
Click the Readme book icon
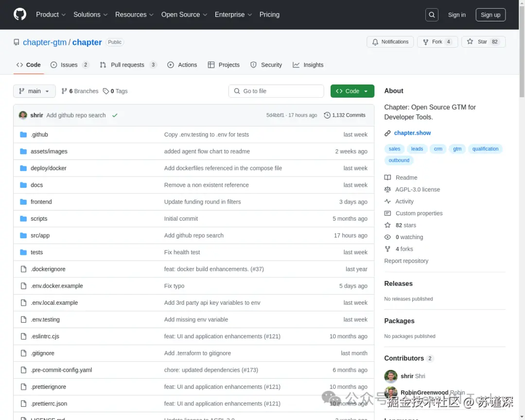[387, 177]
